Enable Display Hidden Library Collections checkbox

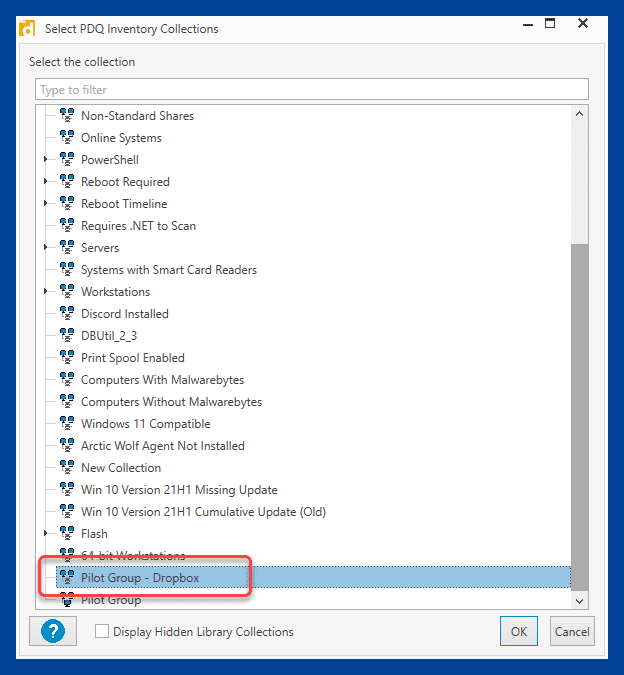click(x=102, y=632)
